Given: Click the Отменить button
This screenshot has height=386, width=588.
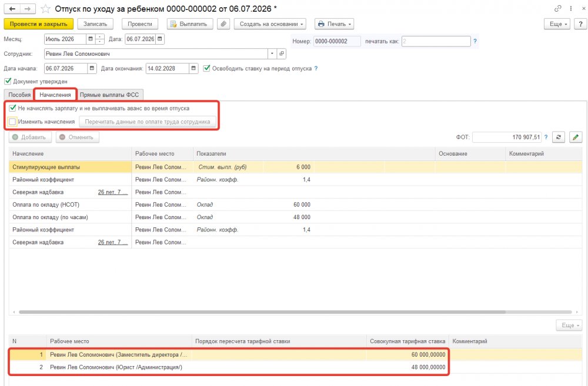Looking at the screenshot, I should [x=77, y=137].
